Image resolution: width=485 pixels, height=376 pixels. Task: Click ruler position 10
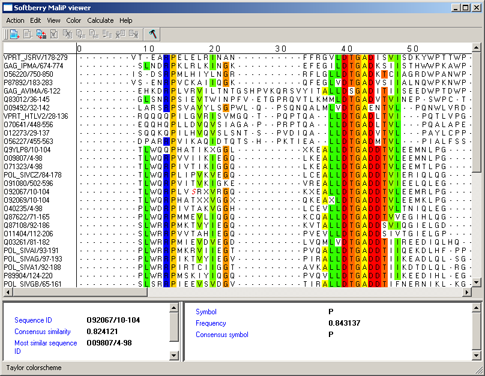click(149, 49)
